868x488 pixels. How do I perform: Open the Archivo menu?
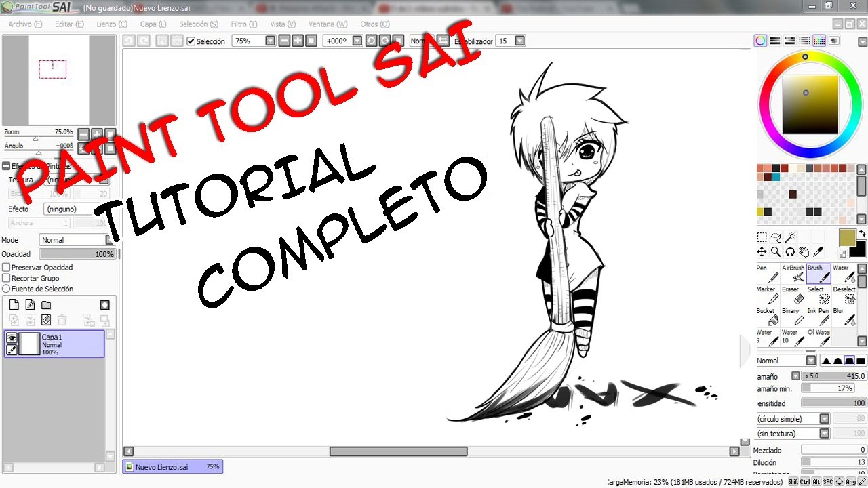tap(25, 24)
